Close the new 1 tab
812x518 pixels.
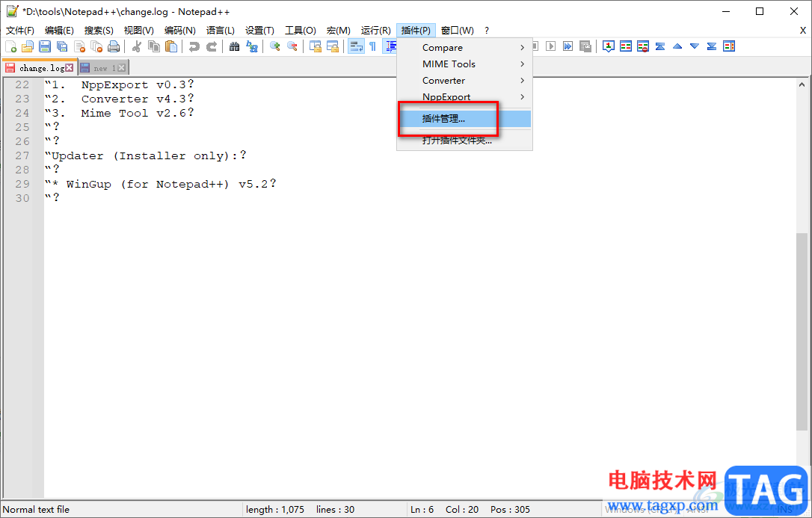pos(122,68)
